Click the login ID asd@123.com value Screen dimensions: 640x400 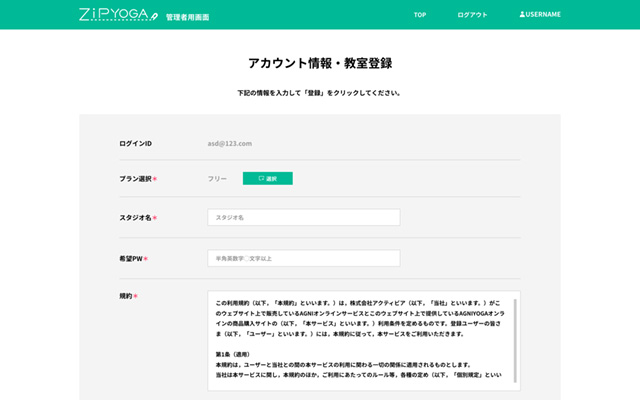point(229,144)
